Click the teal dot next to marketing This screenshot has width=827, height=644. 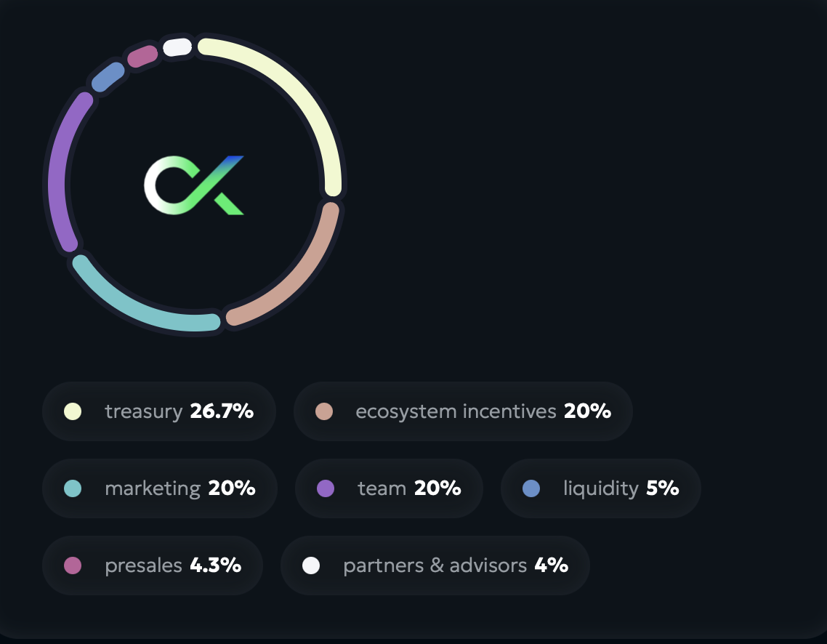pyautogui.click(x=73, y=488)
